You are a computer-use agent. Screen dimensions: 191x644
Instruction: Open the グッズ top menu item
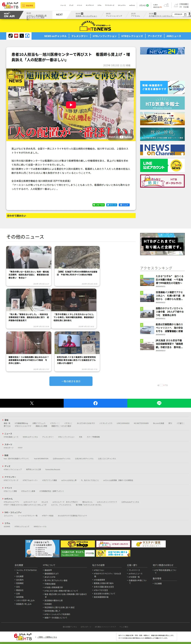click(71, 5)
